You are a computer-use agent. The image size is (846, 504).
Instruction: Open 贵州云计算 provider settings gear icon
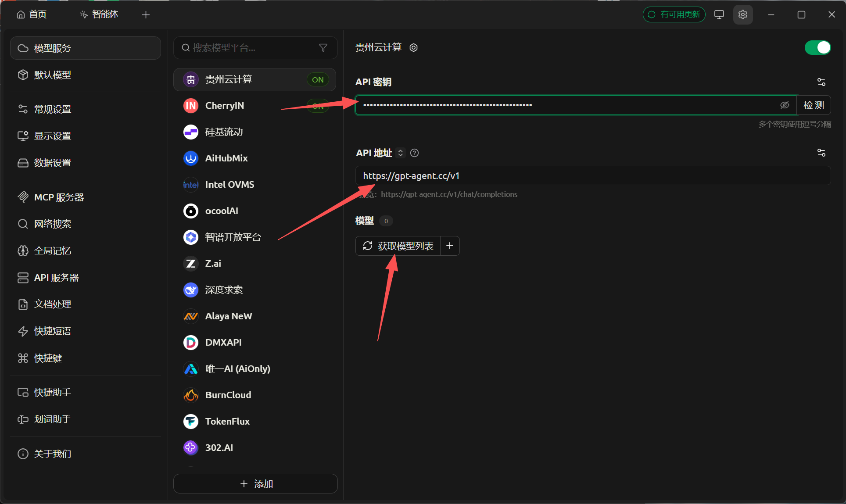click(413, 48)
